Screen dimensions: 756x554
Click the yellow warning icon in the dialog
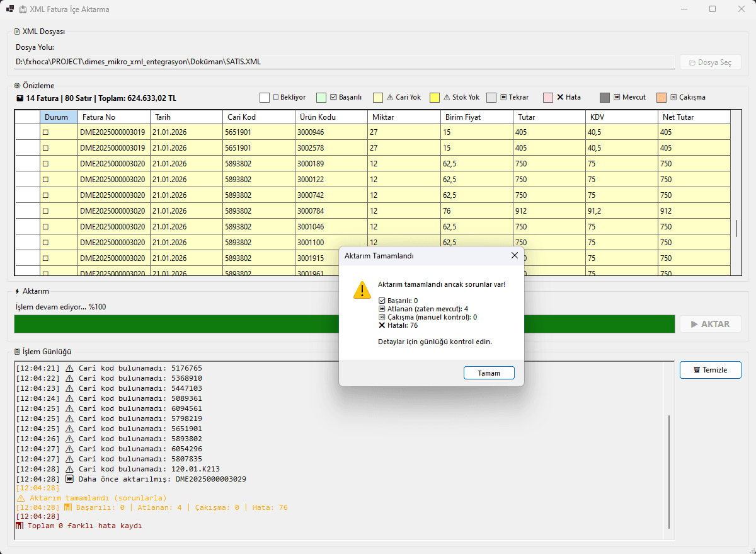[x=362, y=289]
